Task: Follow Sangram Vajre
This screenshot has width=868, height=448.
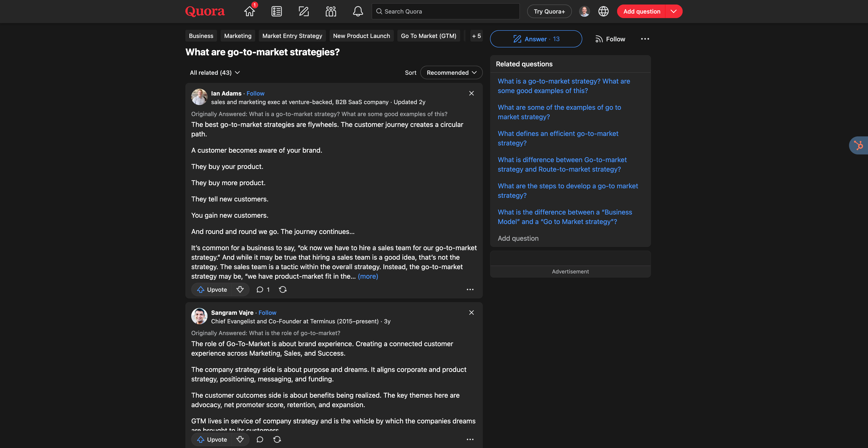Action: point(267,312)
